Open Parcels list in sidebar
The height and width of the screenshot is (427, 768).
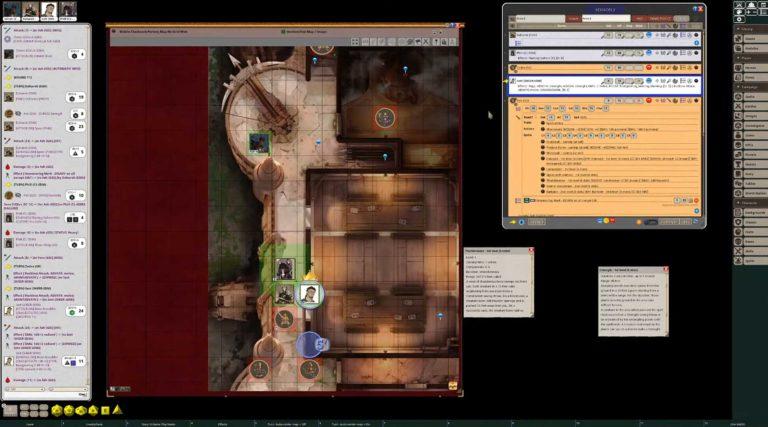pyautogui.click(x=750, y=155)
